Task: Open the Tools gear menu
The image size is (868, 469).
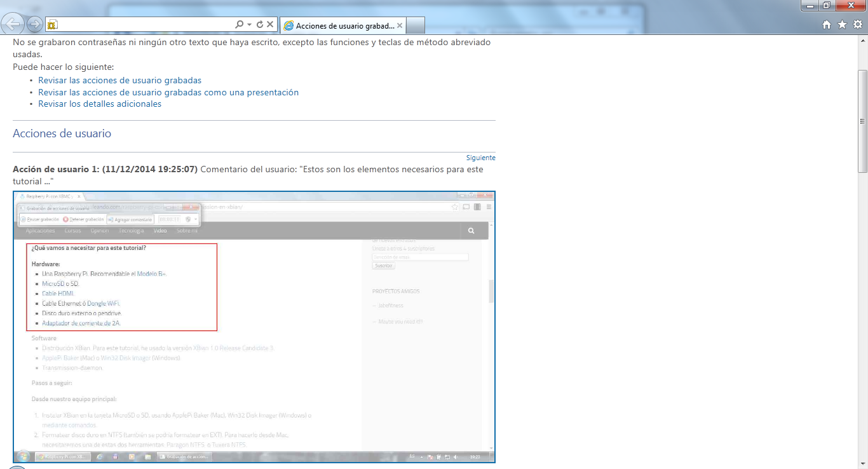Action: click(x=857, y=24)
